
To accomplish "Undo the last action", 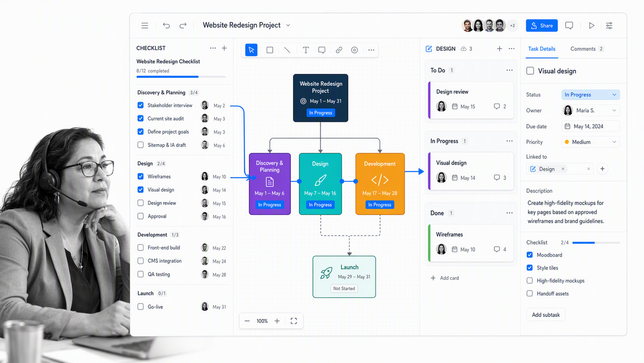I will 167,25.
